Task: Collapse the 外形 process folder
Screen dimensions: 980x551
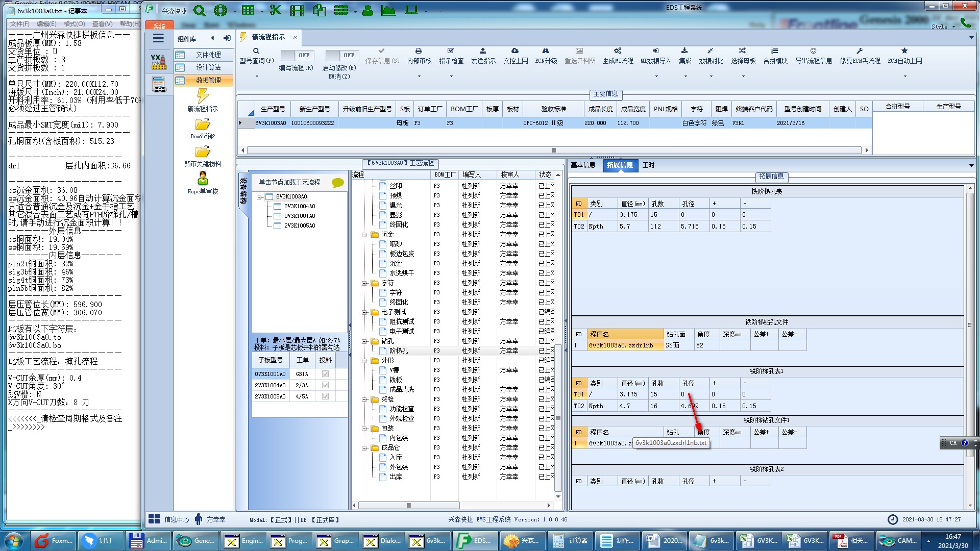Action: 365,361
